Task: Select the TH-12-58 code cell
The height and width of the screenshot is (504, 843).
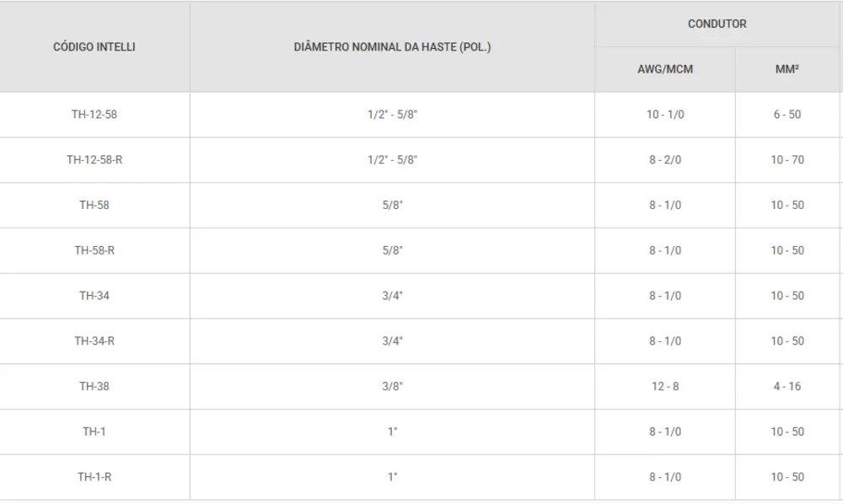Action: (x=94, y=115)
